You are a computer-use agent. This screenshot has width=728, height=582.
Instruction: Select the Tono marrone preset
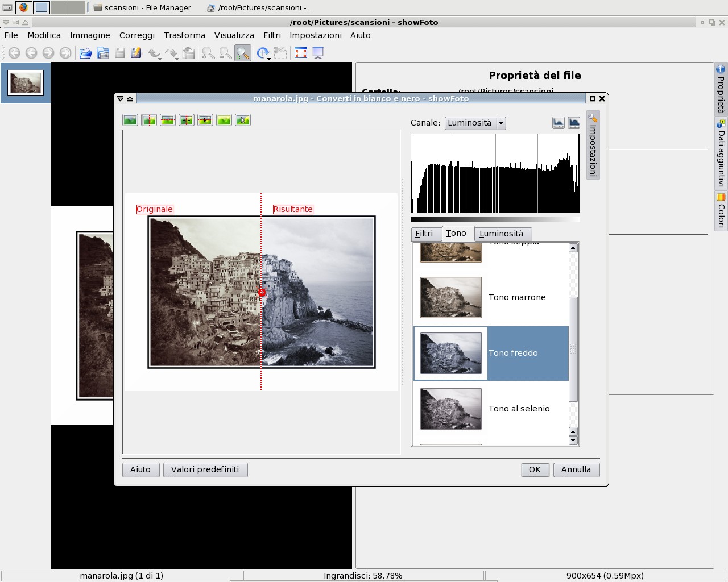491,297
